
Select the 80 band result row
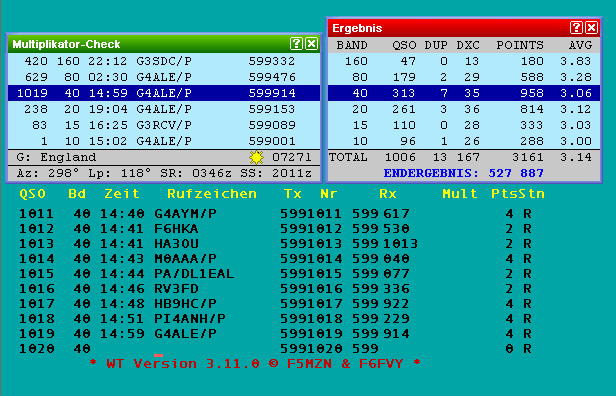(464, 77)
